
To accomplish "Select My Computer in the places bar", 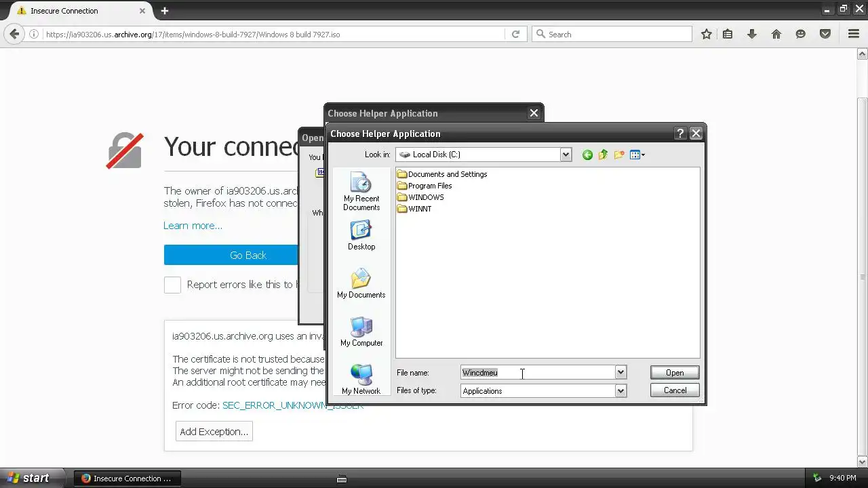I will 361,331.
